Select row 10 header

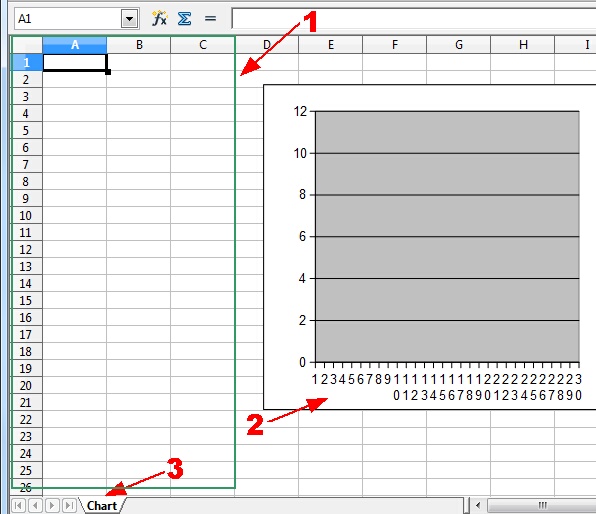[x=27, y=216]
